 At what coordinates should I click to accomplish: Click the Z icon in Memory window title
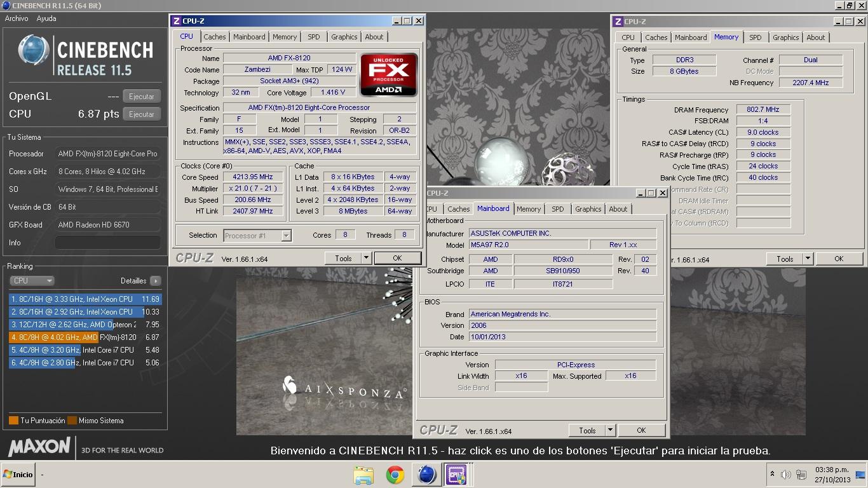click(618, 22)
